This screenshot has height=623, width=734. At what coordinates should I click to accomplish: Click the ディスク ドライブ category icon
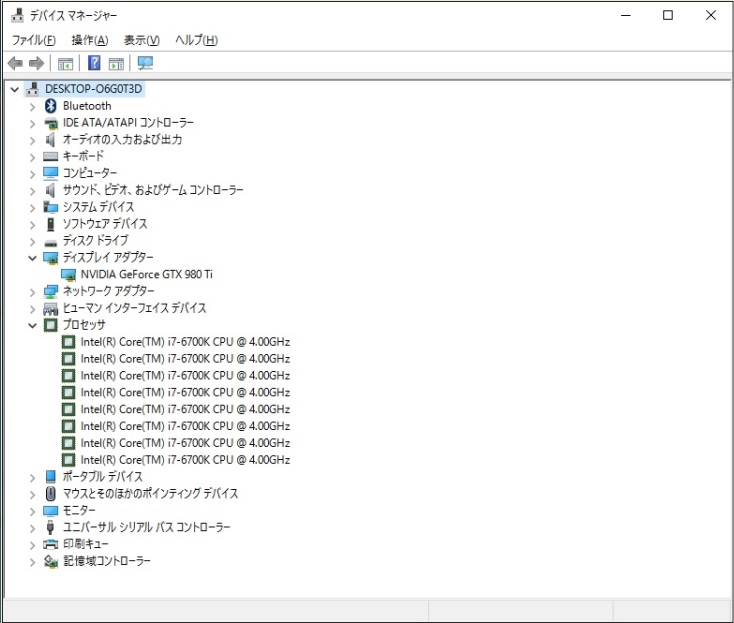tap(51, 241)
